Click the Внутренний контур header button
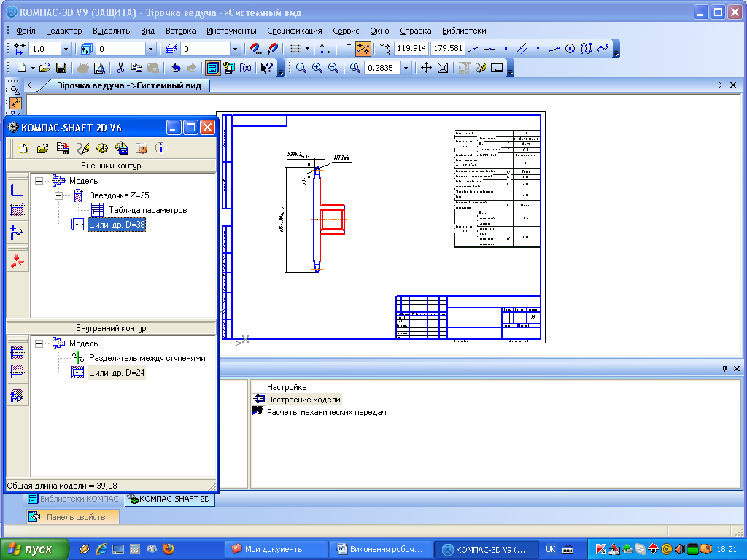747x560 pixels. 111,328
